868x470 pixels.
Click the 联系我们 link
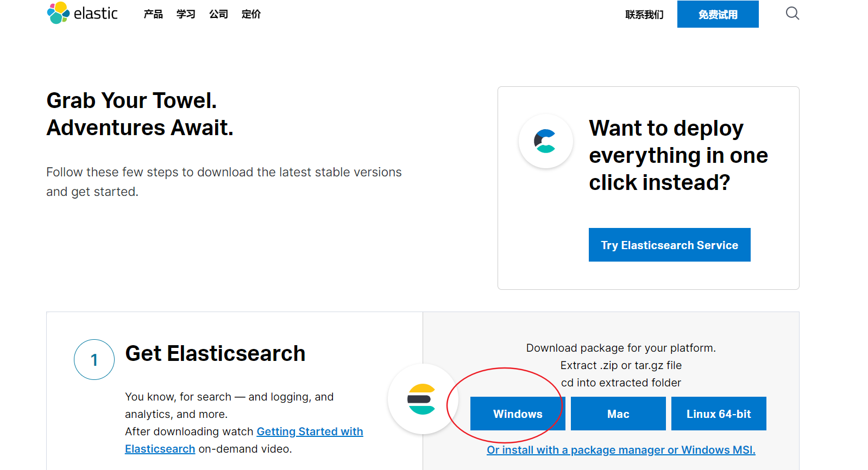[x=644, y=15]
